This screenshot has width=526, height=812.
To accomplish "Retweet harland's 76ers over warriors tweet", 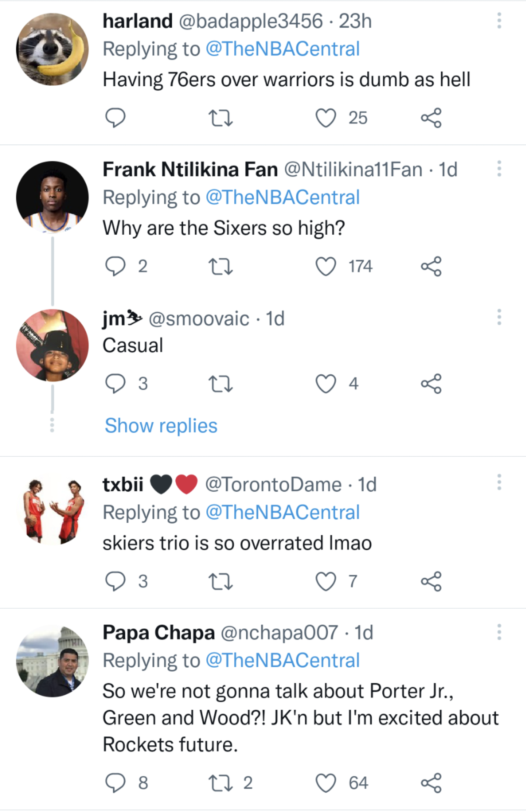I will pyautogui.click(x=220, y=118).
